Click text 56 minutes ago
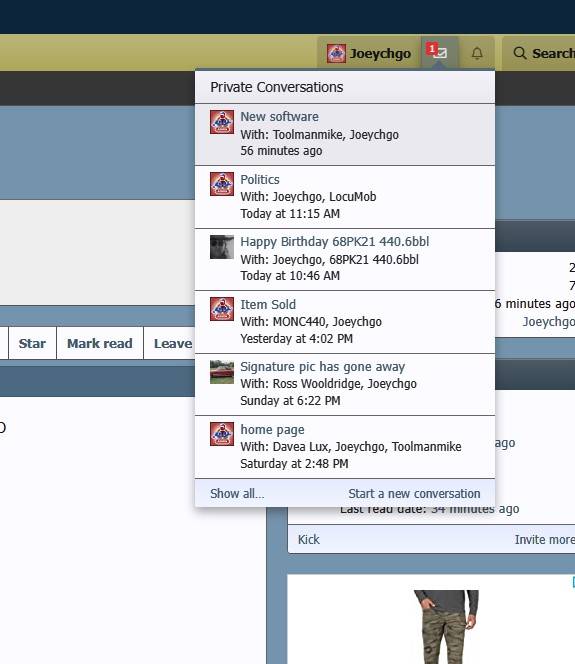 281,151
